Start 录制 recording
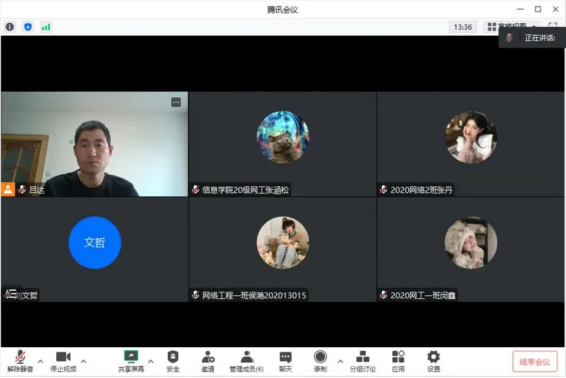Image resolution: width=566 pixels, height=378 pixels. tap(320, 361)
